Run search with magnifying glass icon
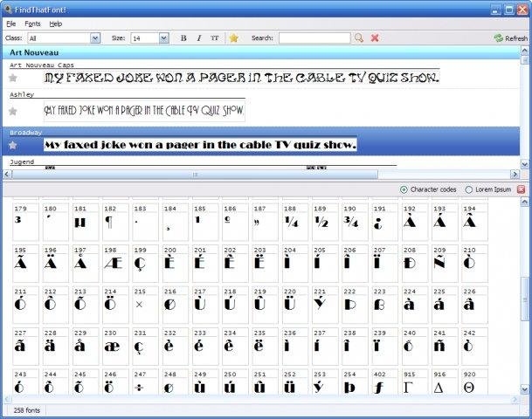Image resolution: width=532 pixels, height=419 pixels. click(x=359, y=38)
